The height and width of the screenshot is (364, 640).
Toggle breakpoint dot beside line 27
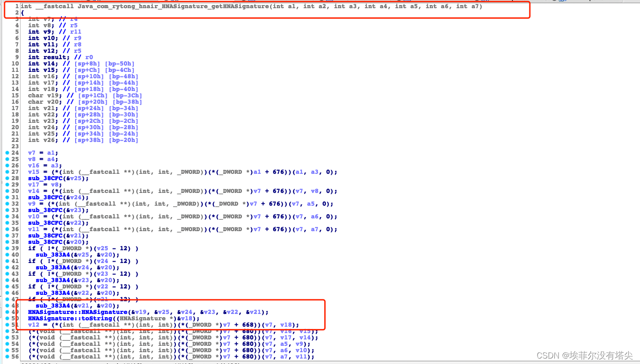tap(7, 172)
